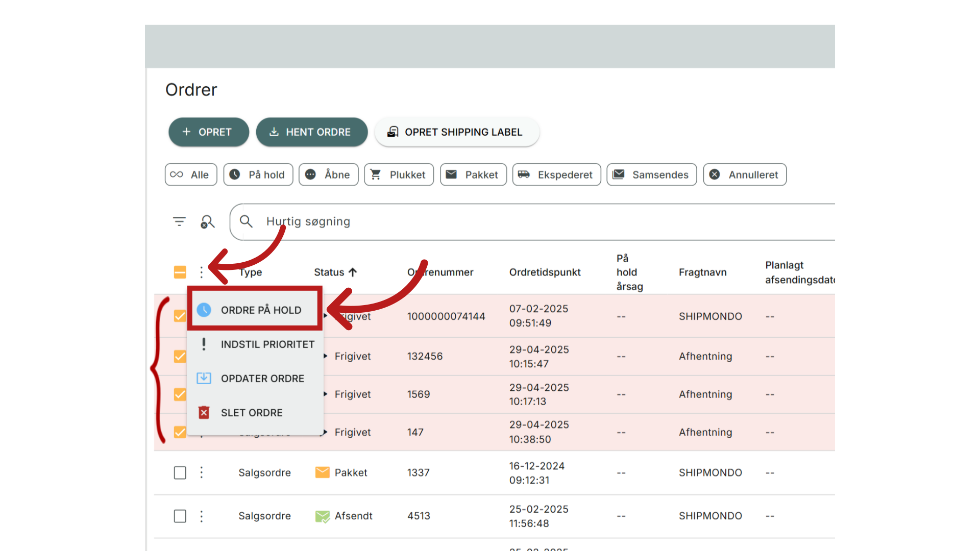
Task: Click the Type column header
Action: pyautogui.click(x=250, y=272)
